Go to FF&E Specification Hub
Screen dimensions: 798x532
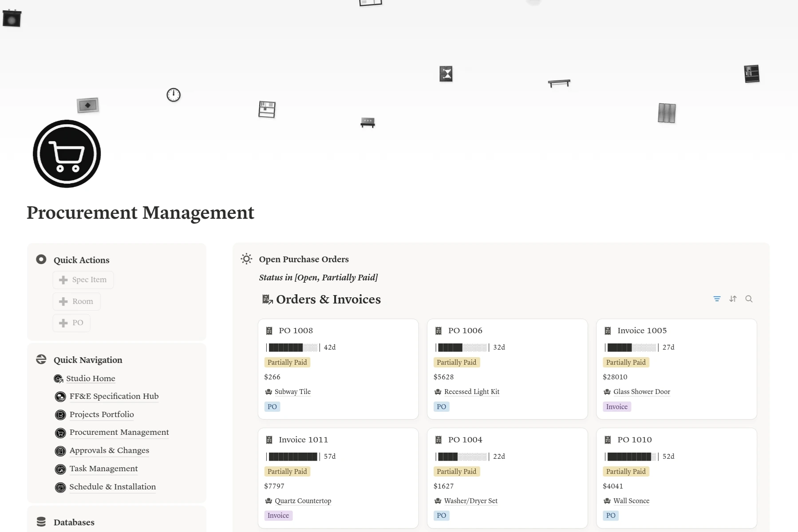point(114,396)
